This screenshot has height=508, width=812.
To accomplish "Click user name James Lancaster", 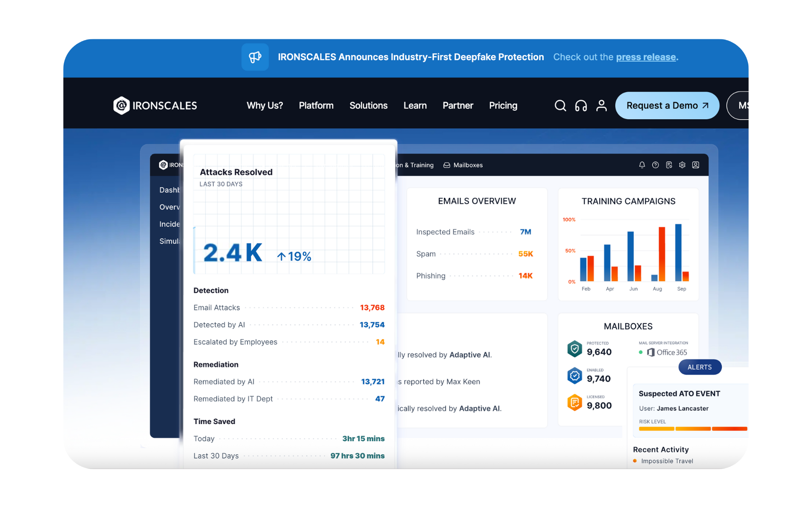I will click(683, 408).
